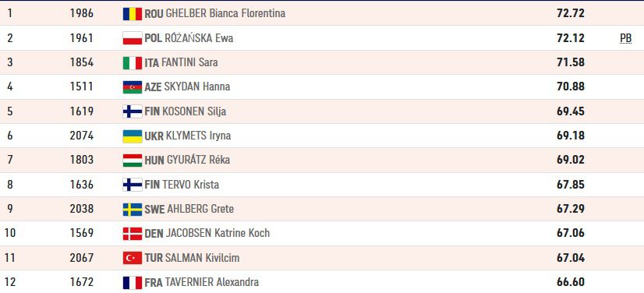This screenshot has height=293, width=644.
Task: Open athlete GHELBER Bianca Florentina
Action: coord(225,13)
